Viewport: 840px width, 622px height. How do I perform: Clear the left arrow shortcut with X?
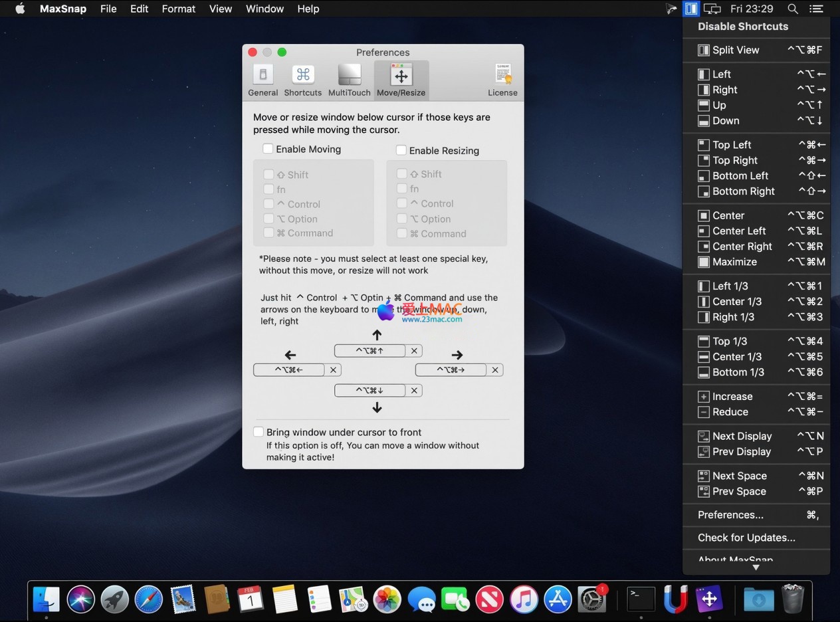[x=334, y=369]
